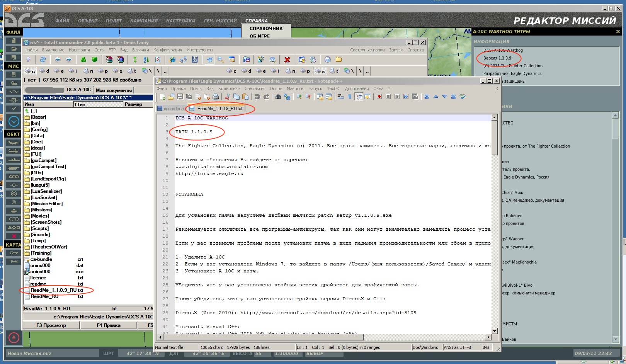Click Notepad++ horizontal scrollbar right arrow
626x364 pixels.
pyautogui.click(x=488, y=337)
